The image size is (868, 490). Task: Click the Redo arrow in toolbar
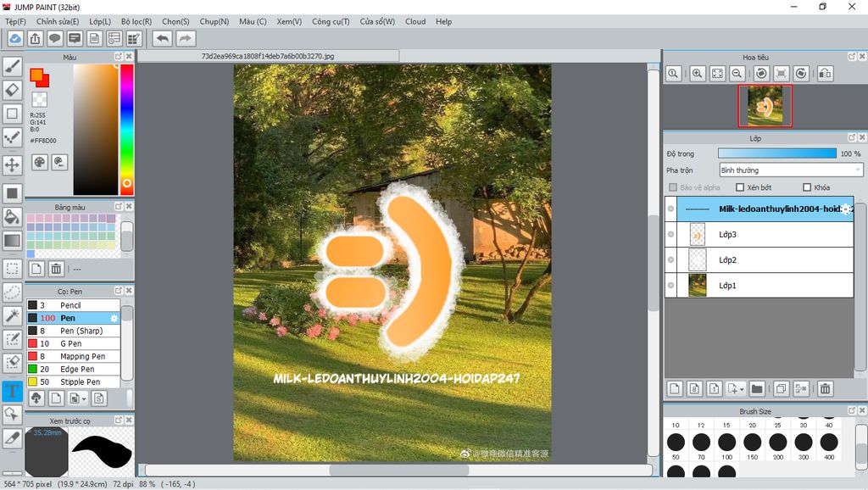(186, 39)
